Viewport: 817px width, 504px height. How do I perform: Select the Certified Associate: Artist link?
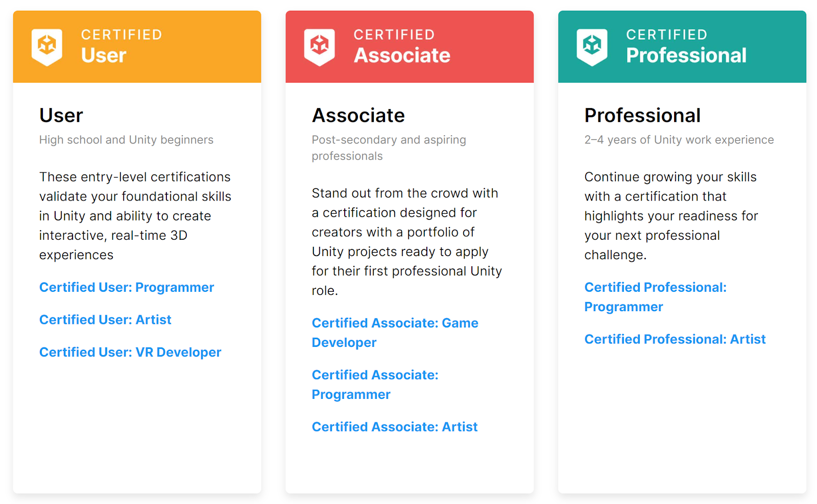(395, 427)
